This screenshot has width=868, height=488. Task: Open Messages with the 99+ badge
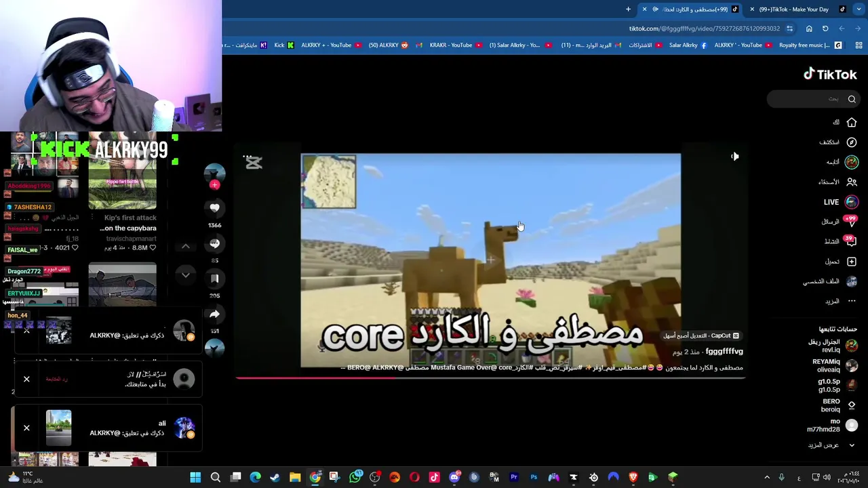click(x=851, y=222)
